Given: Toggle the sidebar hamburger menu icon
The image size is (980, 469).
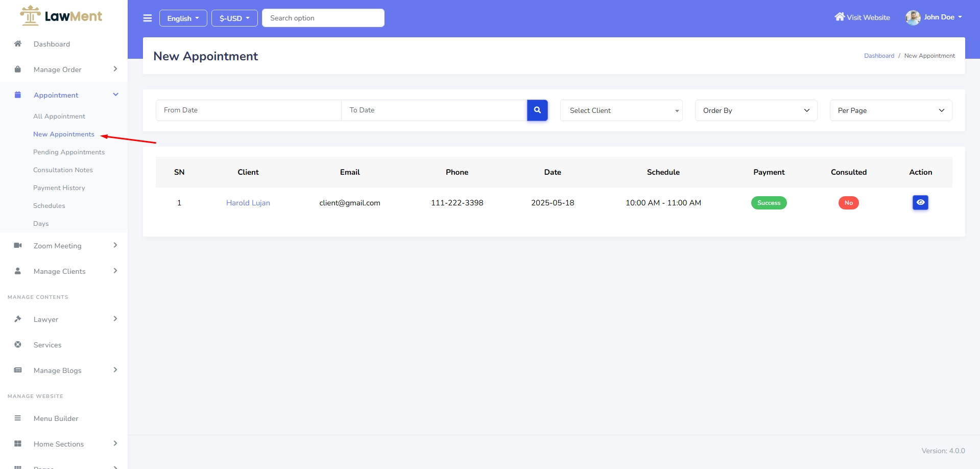Looking at the screenshot, I should click(148, 18).
